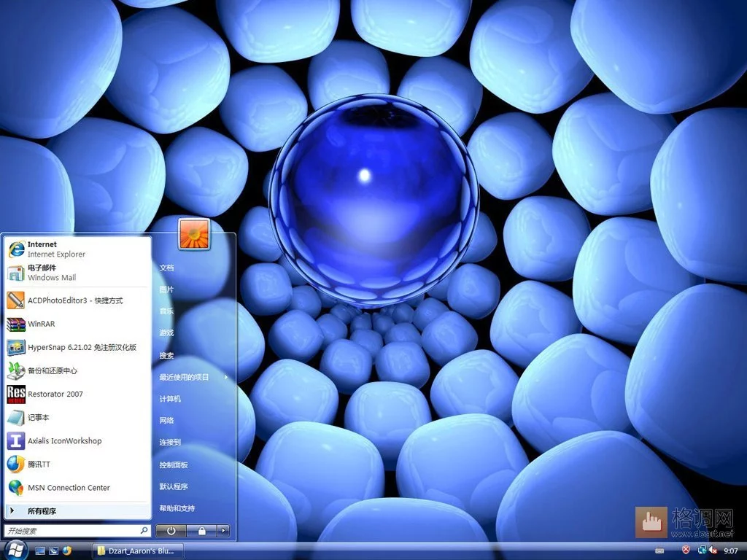This screenshot has width=747, height=560.
Task: Open Restorator 2007 from the program list
Action: pyautogui.click(x=77, y=394)
